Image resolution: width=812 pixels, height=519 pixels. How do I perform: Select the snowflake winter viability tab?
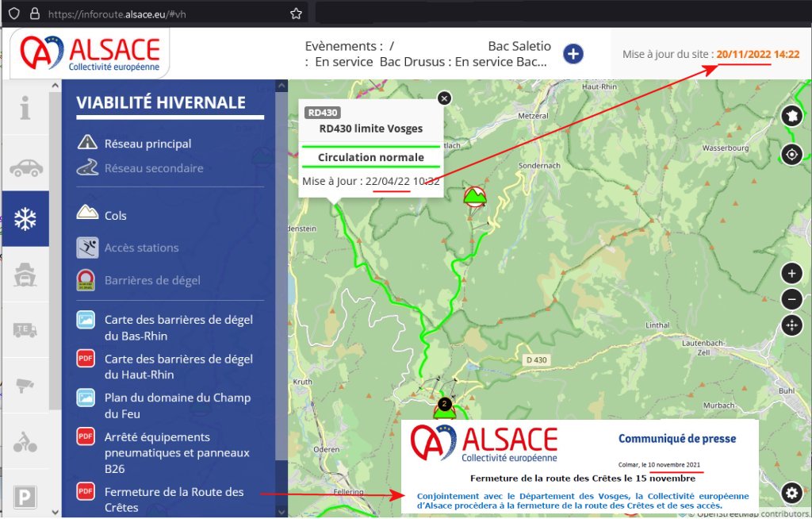coord(25,219)
